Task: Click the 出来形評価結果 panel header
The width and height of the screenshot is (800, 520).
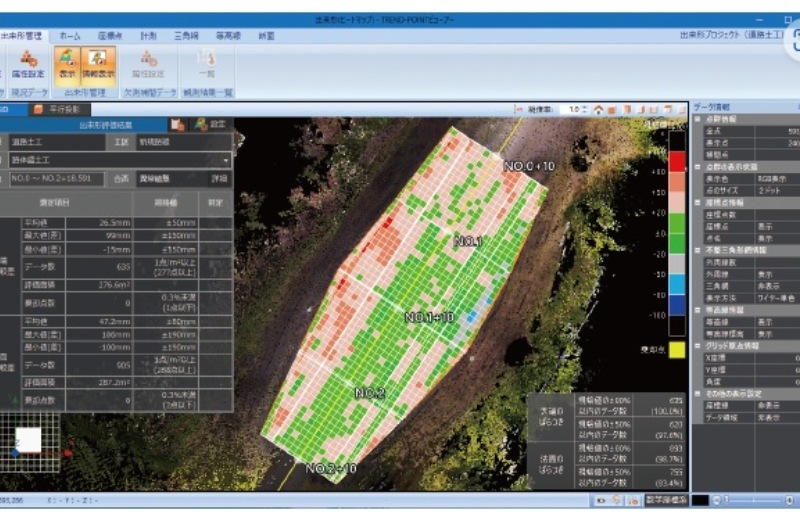Action: point(84,125)
